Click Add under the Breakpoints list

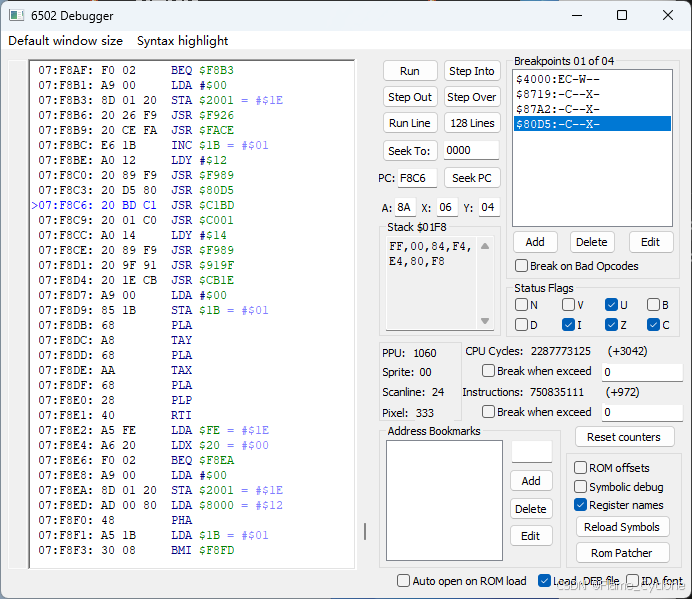(535, 242)
